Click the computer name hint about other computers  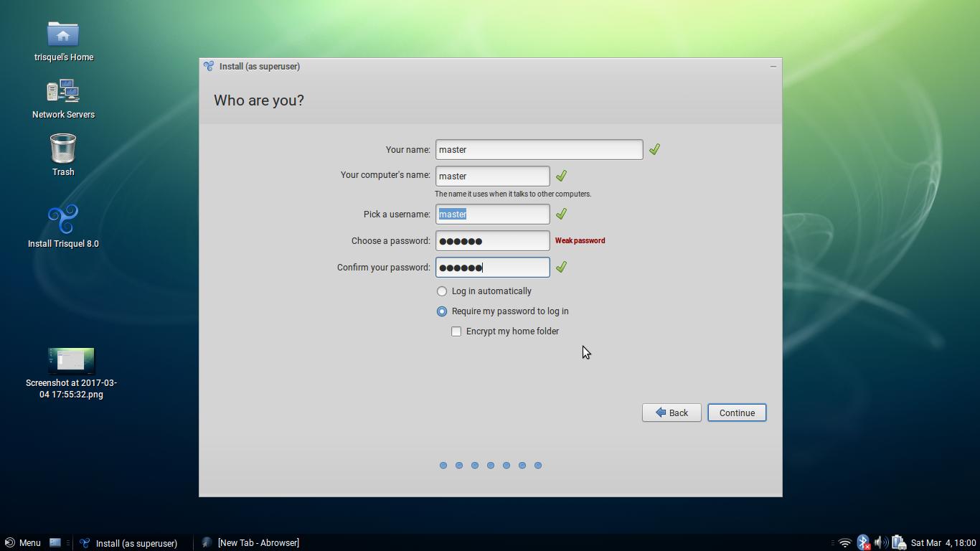pos(513,194)
